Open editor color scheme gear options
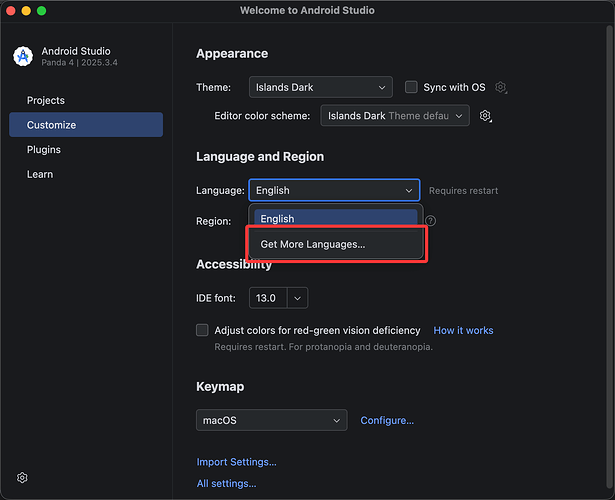Image resolution: width=615 pixels, height=500 pixels. click(485, 116)
